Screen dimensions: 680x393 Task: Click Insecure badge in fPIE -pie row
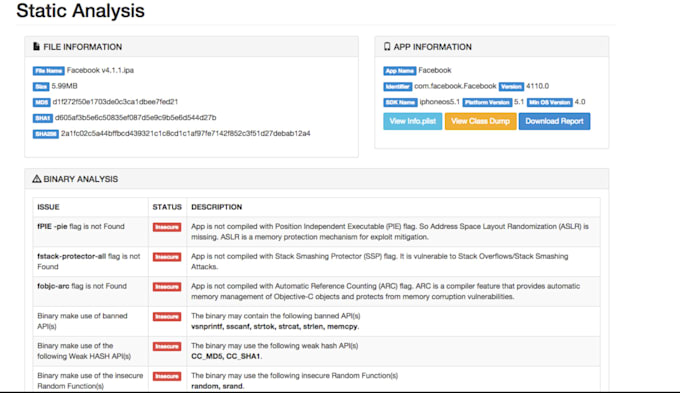click(167, 227)
